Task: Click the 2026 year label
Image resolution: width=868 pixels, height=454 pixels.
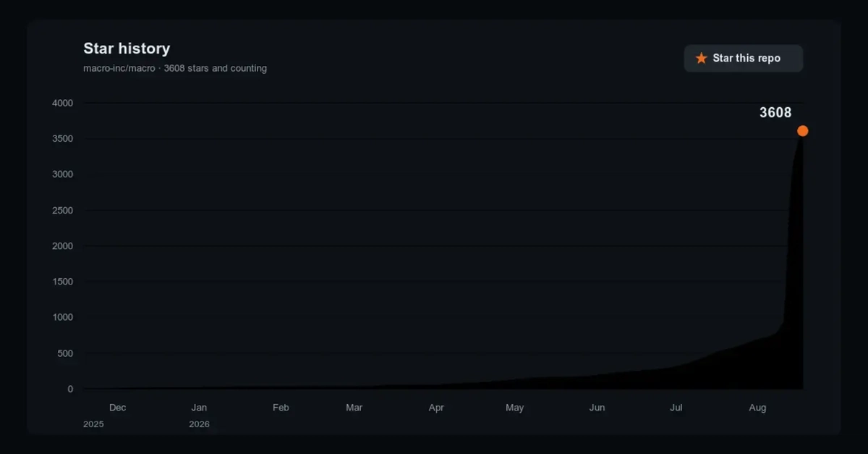Action: tap(199, 424)
